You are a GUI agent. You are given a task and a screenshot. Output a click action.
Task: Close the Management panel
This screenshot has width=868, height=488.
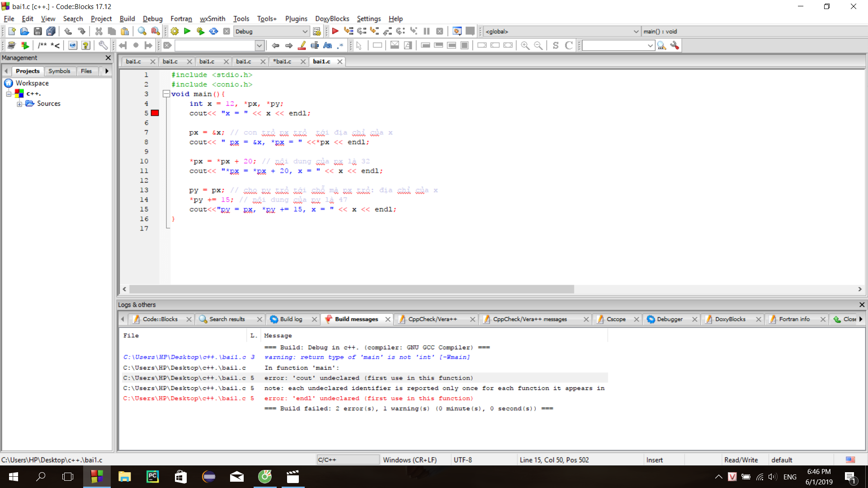(x=108, y=57)
